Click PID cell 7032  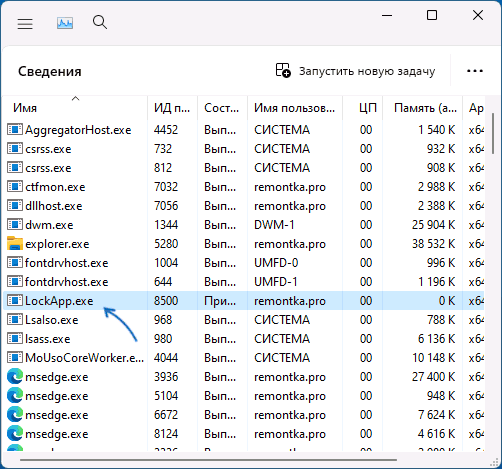166,187
